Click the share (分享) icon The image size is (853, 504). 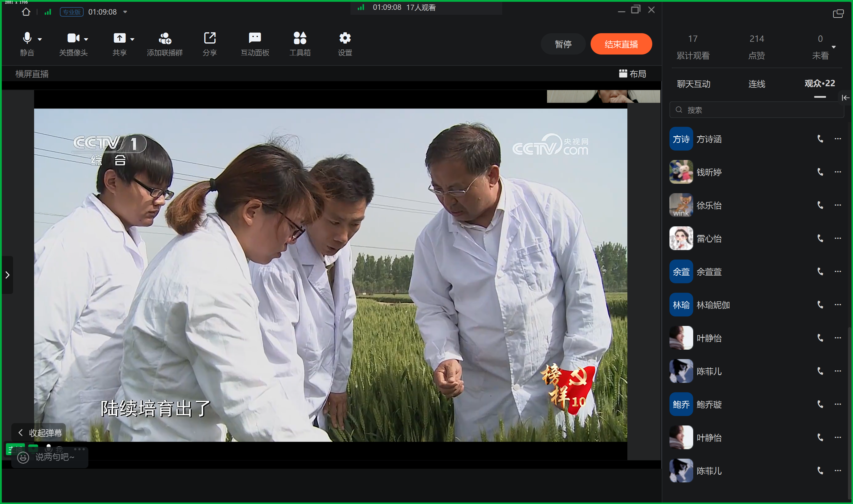(210, 38)
